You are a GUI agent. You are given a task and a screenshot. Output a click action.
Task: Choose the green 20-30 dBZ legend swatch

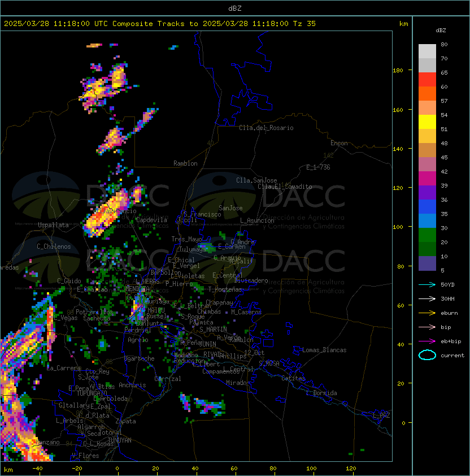coord(427,235)
